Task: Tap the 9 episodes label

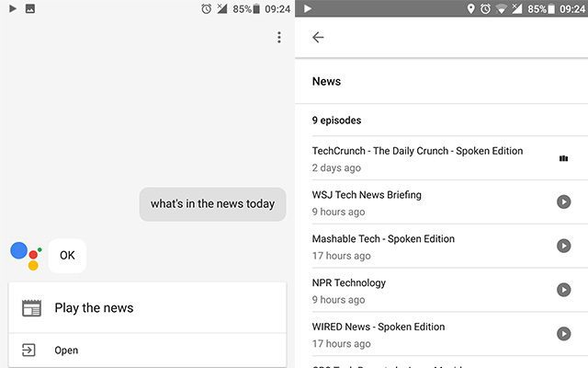Action: tap(337, 121)
